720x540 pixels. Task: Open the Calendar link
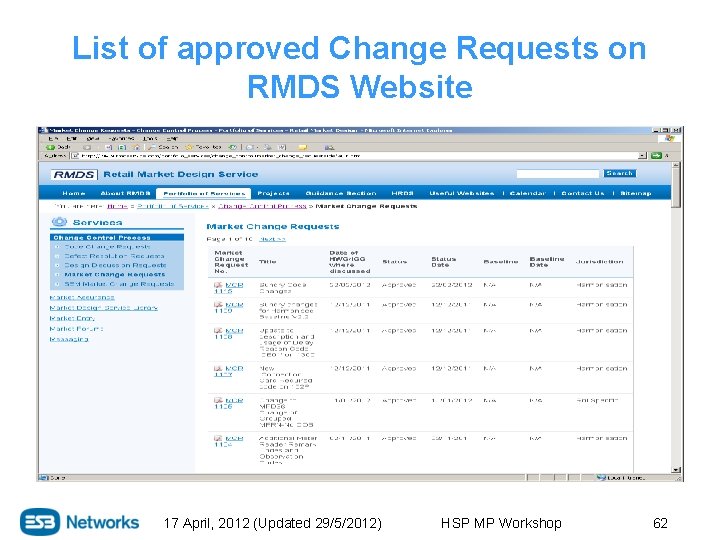[x=528, y=193]
